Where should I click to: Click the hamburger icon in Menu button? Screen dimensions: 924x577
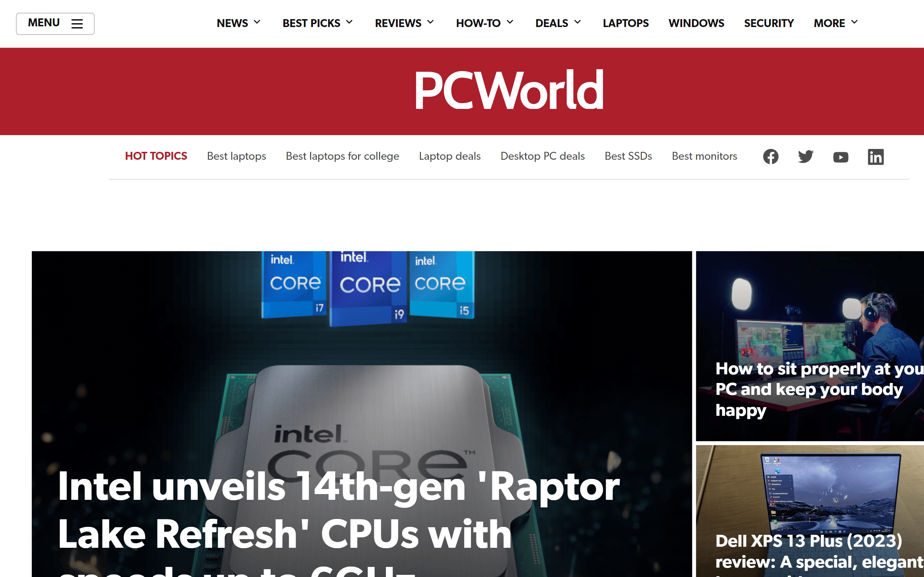coord(77,24)
